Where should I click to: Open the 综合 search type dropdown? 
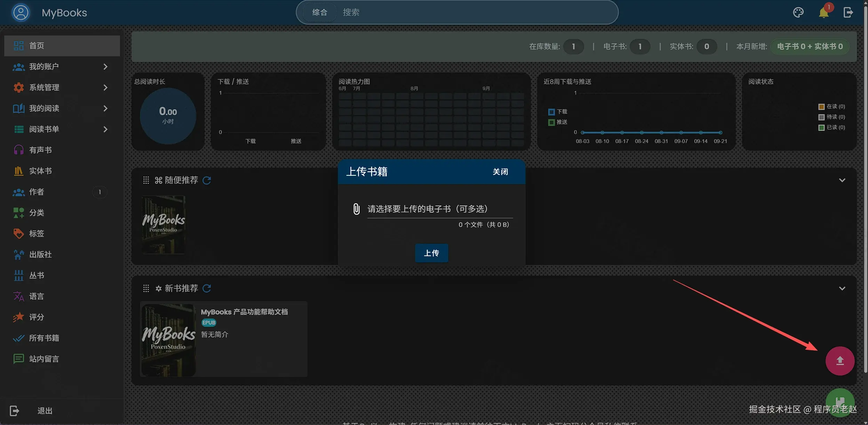[319, 13]
